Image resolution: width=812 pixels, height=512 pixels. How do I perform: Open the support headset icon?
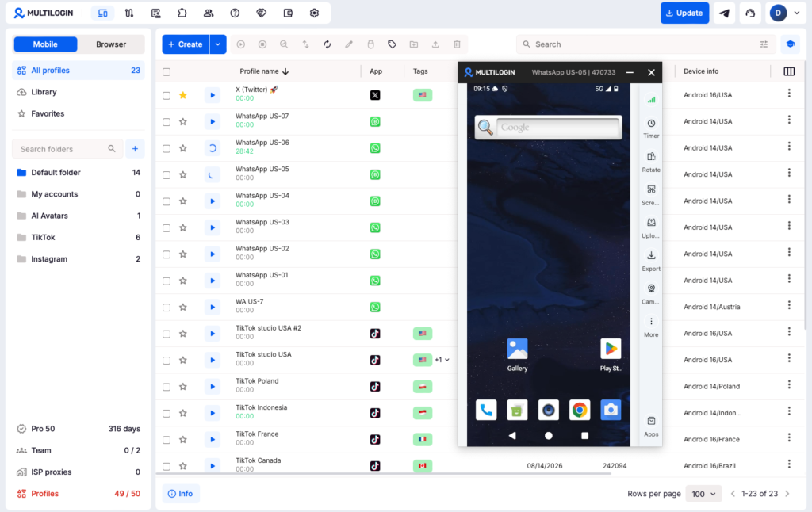click(750, 13)
